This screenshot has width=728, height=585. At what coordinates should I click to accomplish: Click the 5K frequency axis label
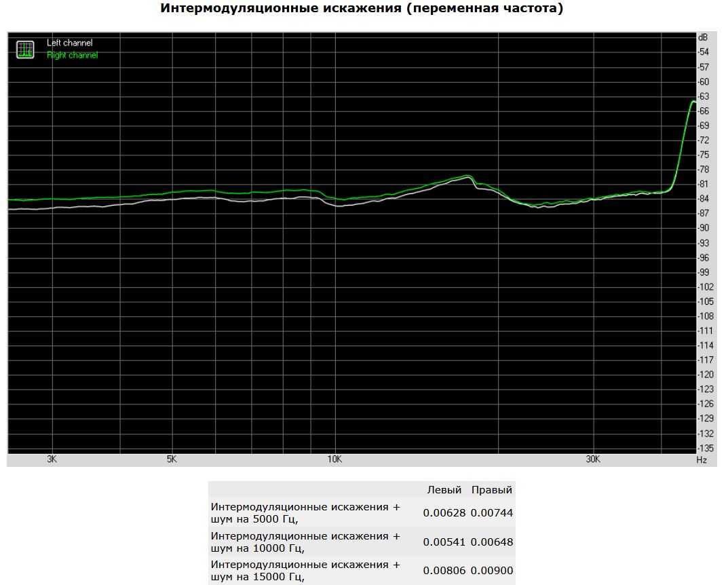point(171,459)
